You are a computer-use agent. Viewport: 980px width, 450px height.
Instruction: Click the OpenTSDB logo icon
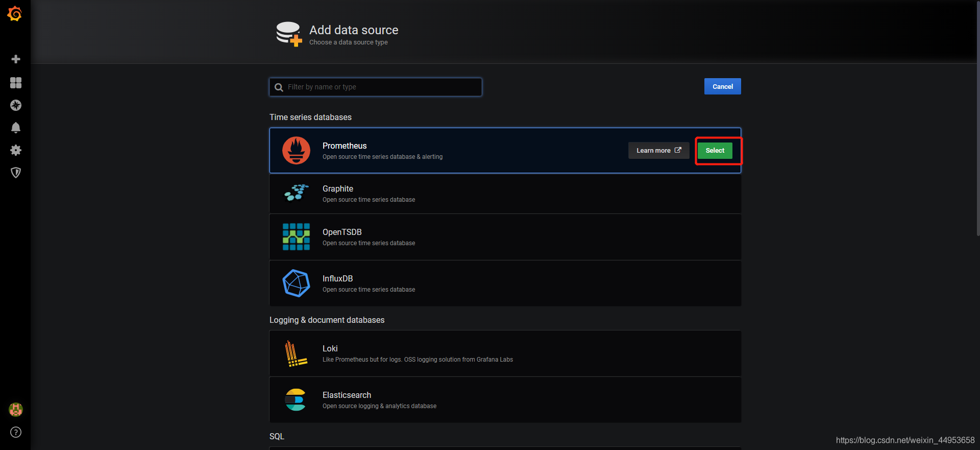tap(297, 237)
